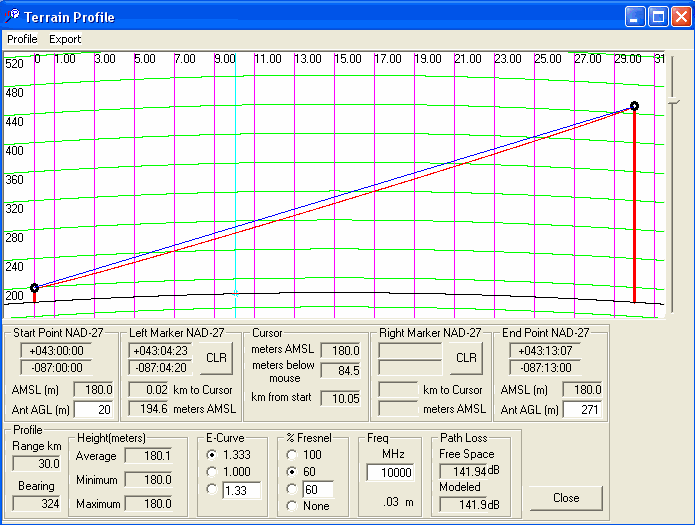Open the Profile menu
This screenshot has width=695, height=525.
pyautogui.click(x=22, y=39)
